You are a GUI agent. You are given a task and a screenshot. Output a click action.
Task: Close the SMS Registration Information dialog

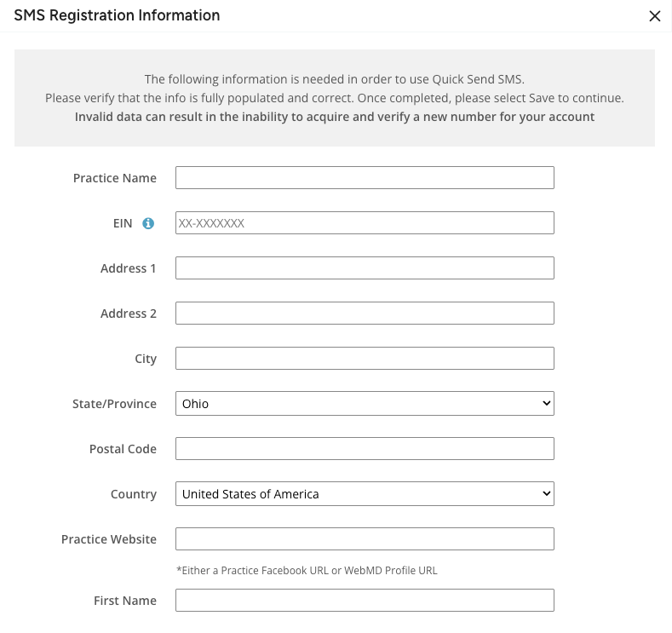point(654,16)
